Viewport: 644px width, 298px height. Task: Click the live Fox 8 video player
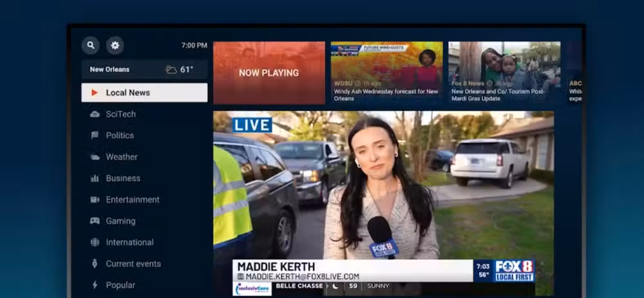(383, 203)
